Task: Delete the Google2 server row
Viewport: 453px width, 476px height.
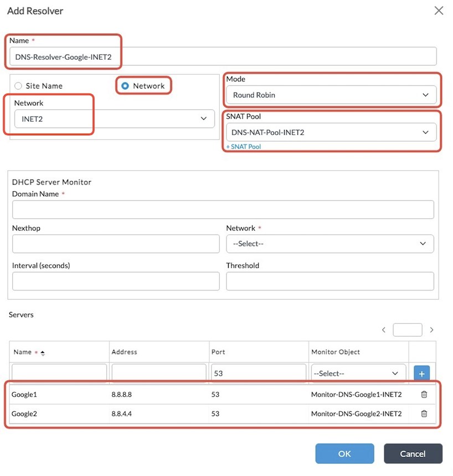Action: [424, 413]
